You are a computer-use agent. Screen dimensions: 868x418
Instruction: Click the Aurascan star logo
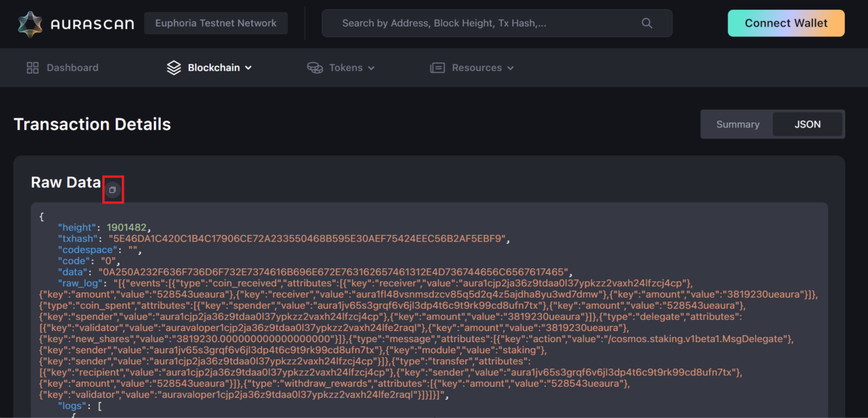[29, 23]
